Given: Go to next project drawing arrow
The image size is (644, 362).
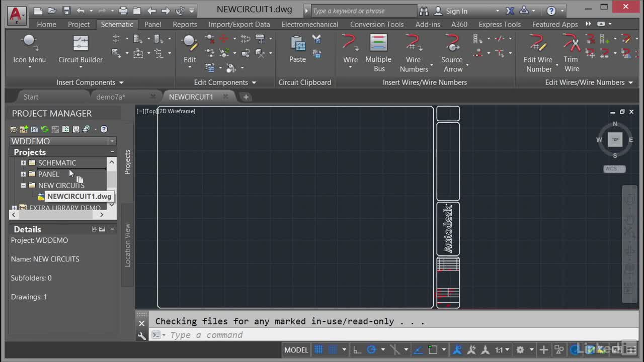Looking at the screenshot, I should pyautogui.click(x=166, y=11).
